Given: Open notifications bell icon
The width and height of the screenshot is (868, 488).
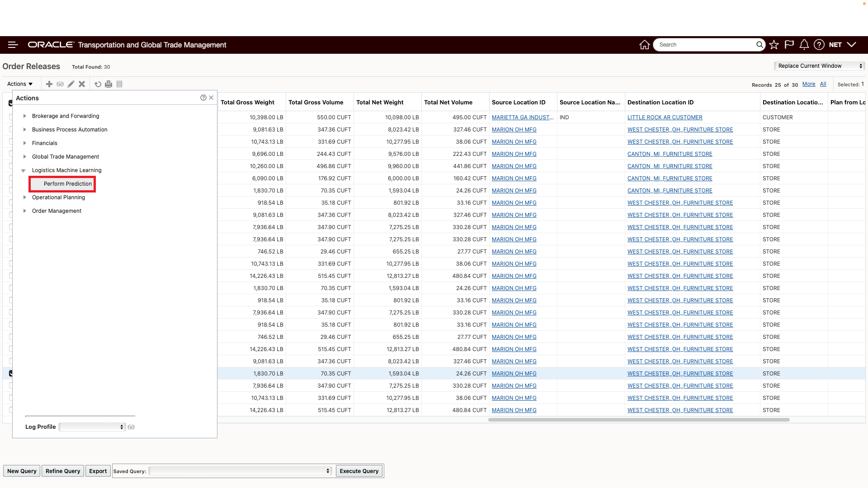Looking at the screenshot, I should 804,45.
